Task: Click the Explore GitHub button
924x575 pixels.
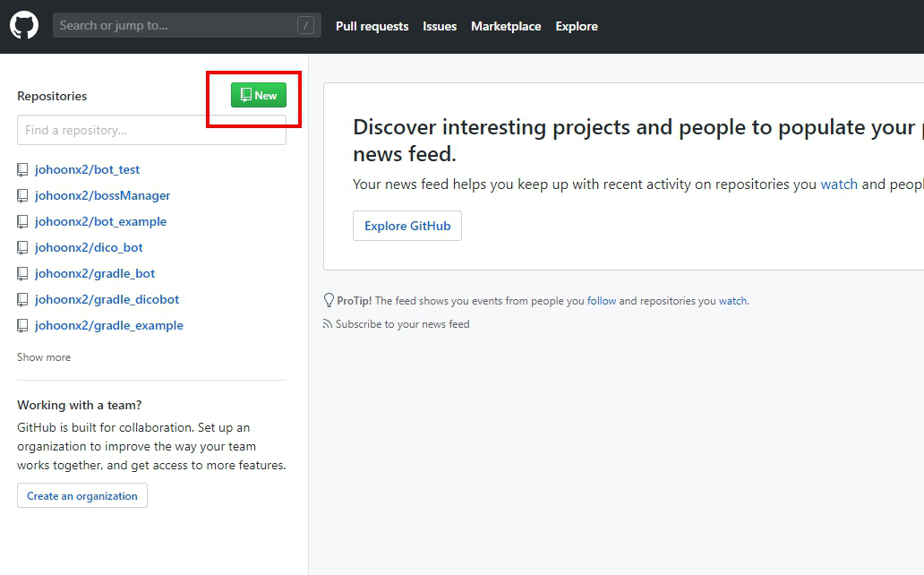Action: [407, 226]
